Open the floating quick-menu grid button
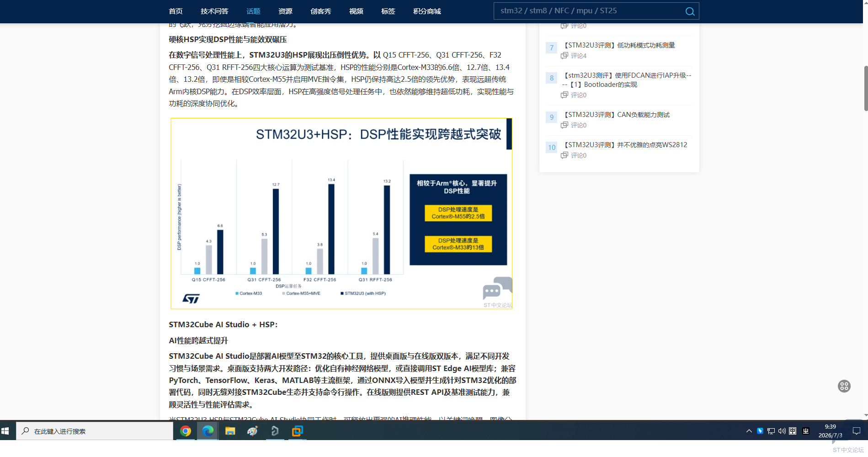 844,386
